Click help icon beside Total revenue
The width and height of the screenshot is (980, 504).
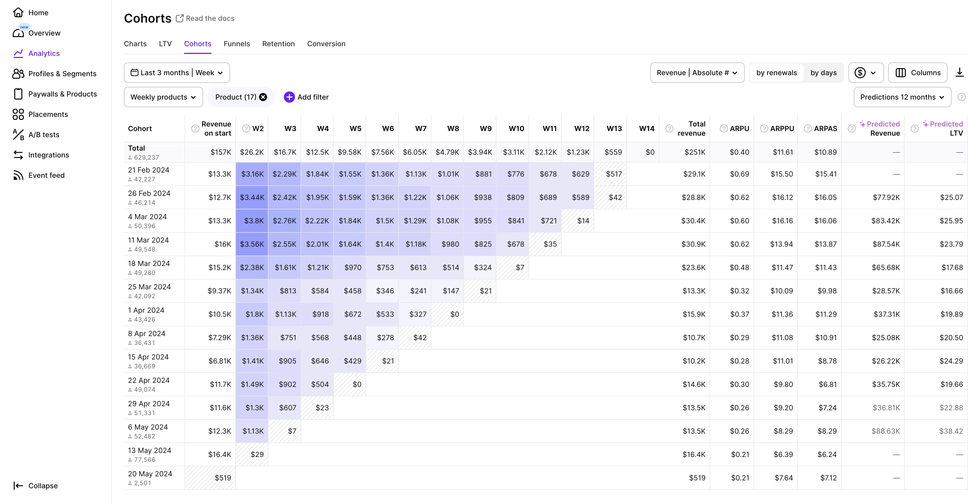669,129
